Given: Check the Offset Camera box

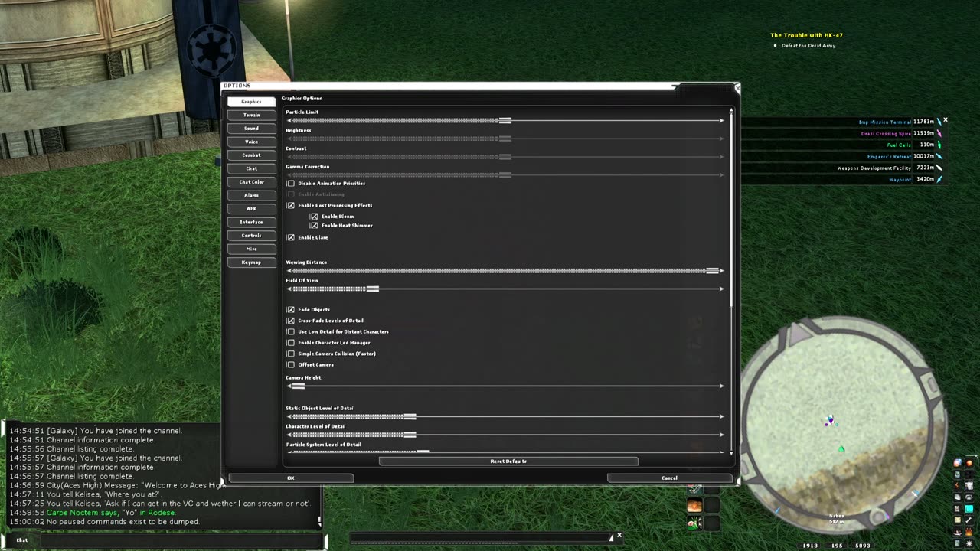Looking at the screenshot, I should 290,364.
